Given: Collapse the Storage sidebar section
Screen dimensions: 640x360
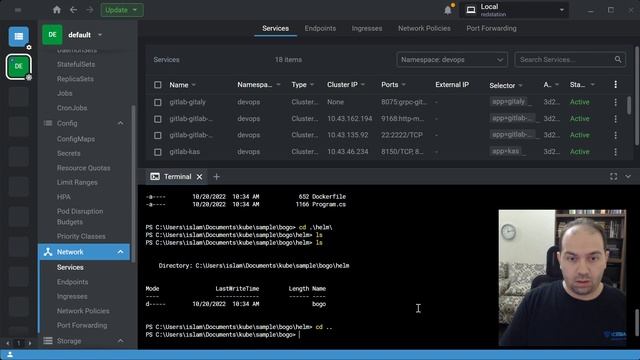Looking at the screenshot, I should [121, 341].
